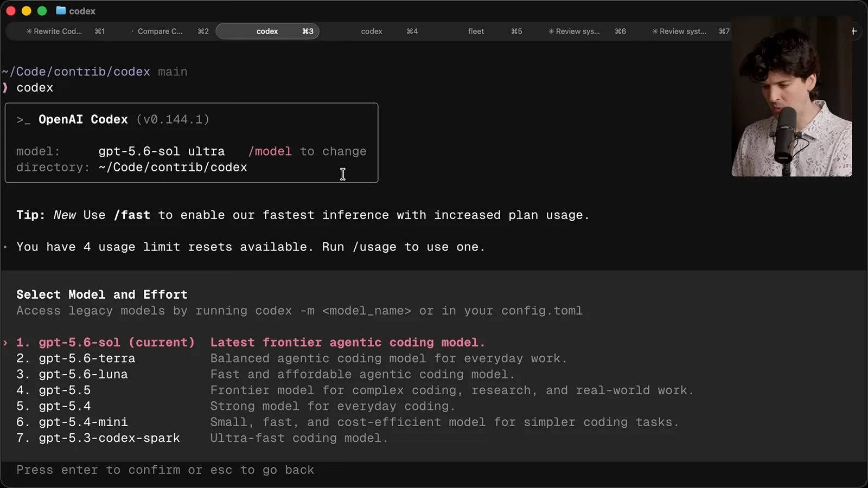Click the webcam video overlay of the presenter
868x488 pixels.
point(792,97)
